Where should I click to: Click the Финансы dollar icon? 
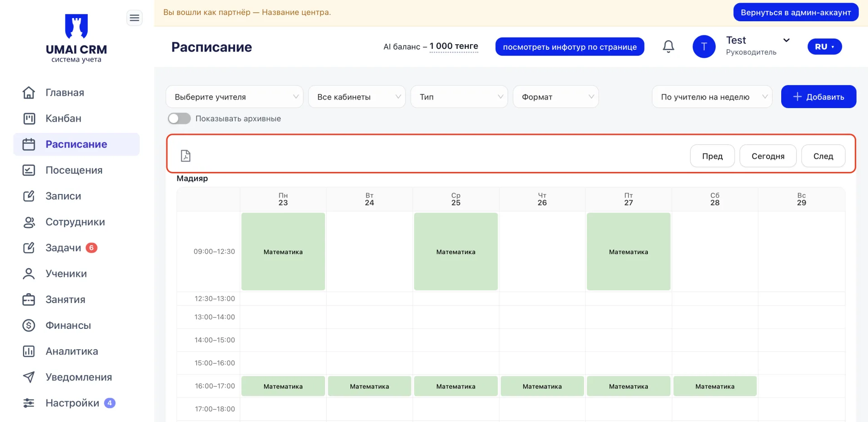tap(29, 325)
